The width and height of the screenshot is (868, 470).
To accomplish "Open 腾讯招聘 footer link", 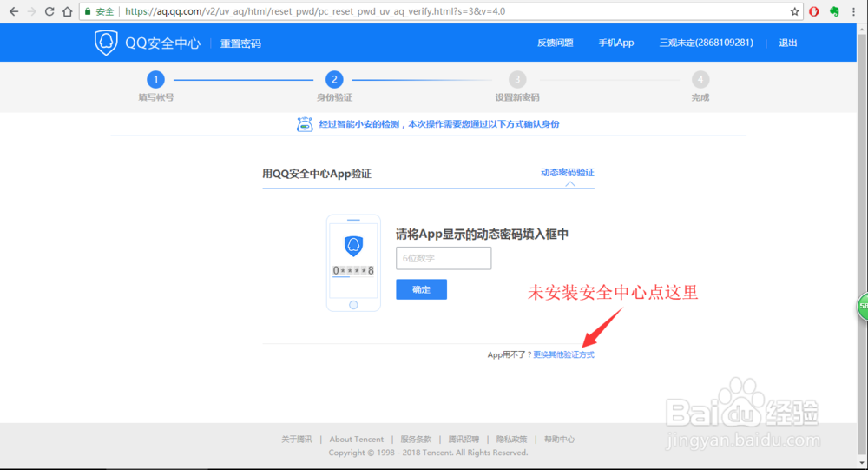I will pos(464,439).
